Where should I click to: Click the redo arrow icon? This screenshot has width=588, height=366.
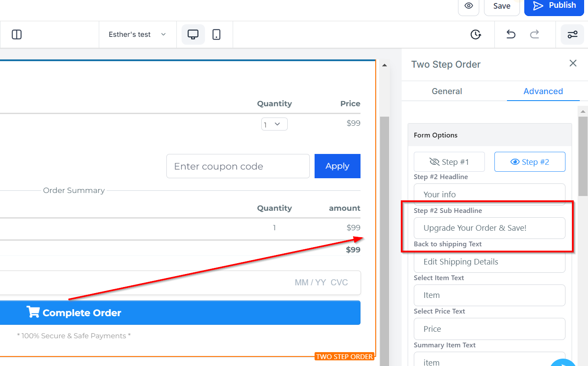[x=535, y=34]
